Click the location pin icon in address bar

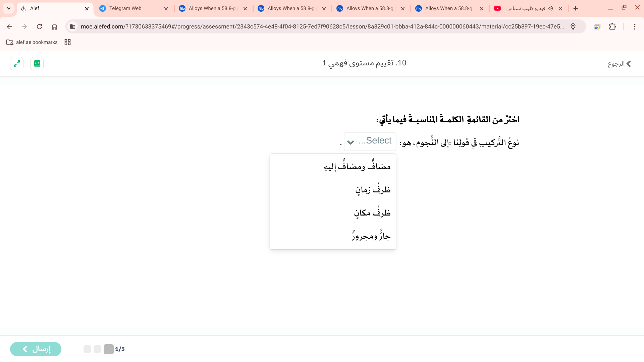click(573, 26)
